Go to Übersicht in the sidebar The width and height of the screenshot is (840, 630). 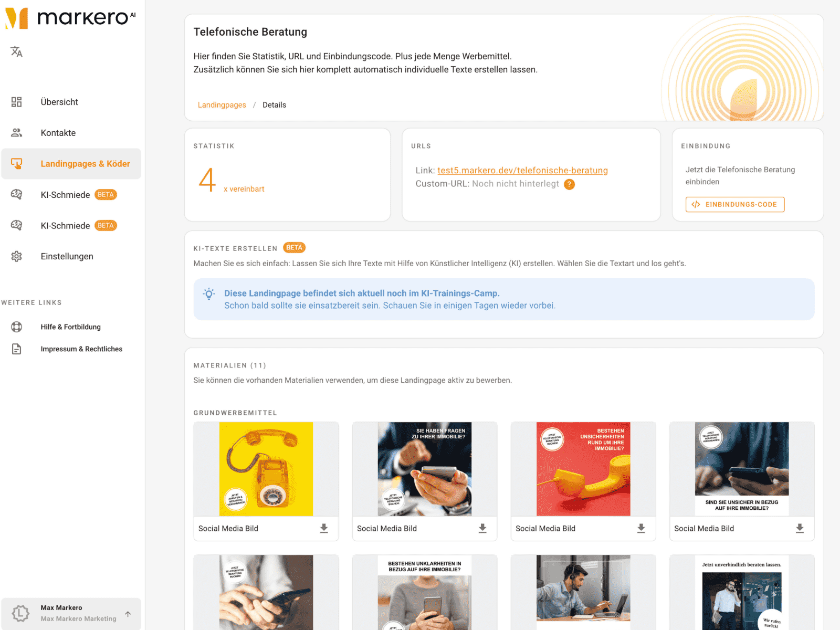tap(71, 102)
